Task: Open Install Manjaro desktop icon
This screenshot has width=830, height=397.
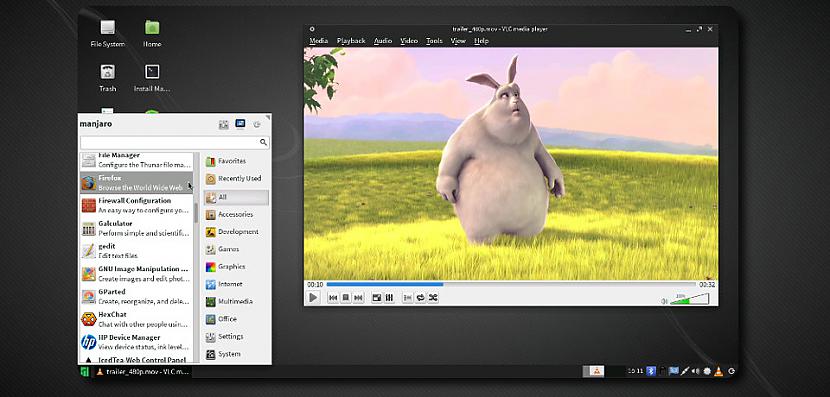Action: (152, 78)
